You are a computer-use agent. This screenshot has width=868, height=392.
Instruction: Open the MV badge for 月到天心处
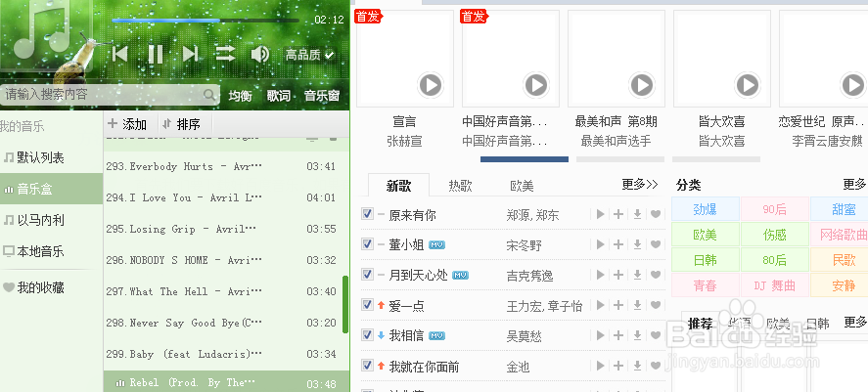coord(460,275)
